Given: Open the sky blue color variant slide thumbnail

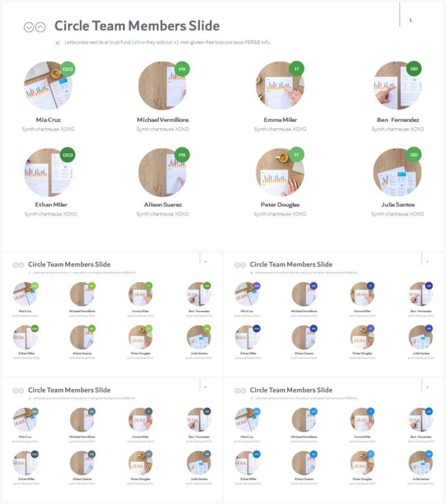Looking at the screenshot, I should click(x=334, y=440).
